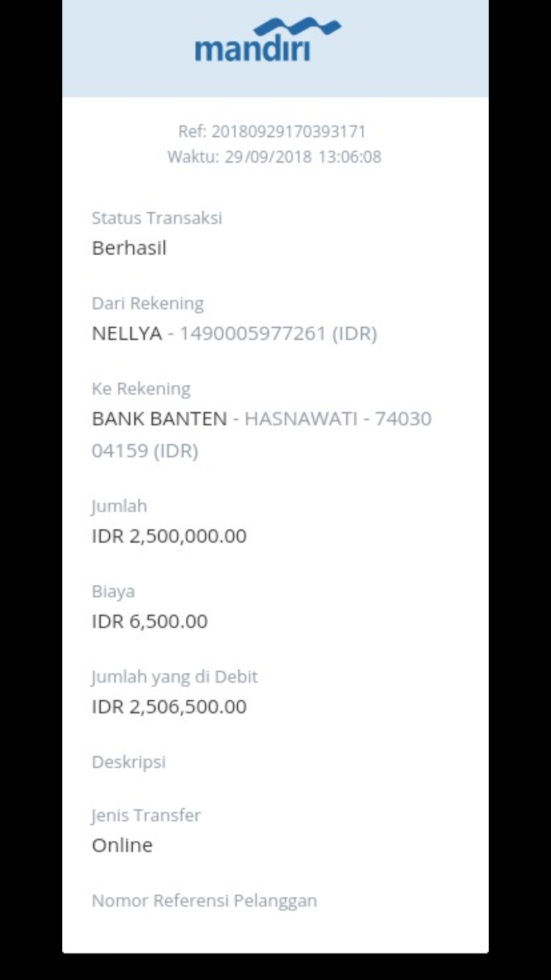Select the IDR 2,500,000.00 amount
This screenshot has width=551, height=980.
pos(169,536)
